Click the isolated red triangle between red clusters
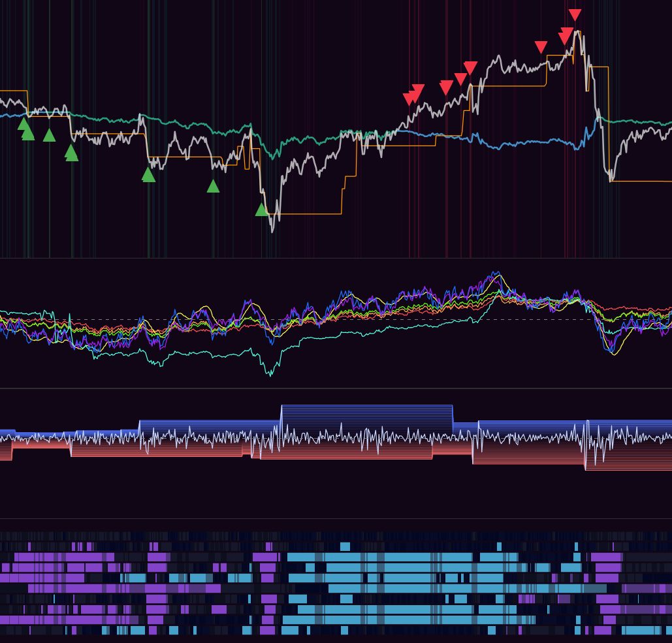This screenshot has height=643, width=672. pyautogui.click(x=541, y=47)
